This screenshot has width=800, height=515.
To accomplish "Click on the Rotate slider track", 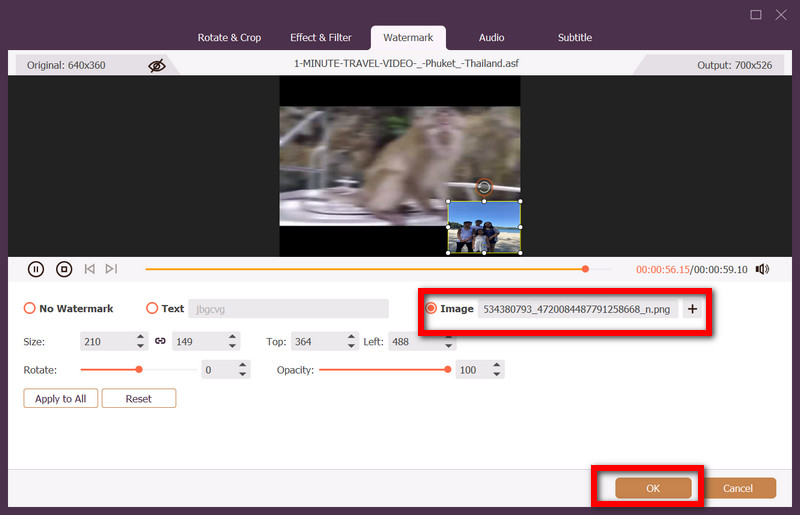I will click(x=170, y=370).
